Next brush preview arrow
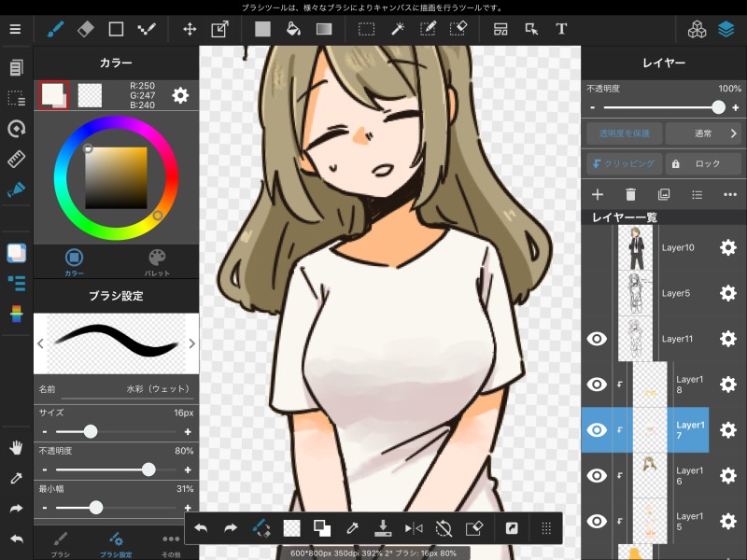Viewport: 747px width, 560px height. click(191, 343)
